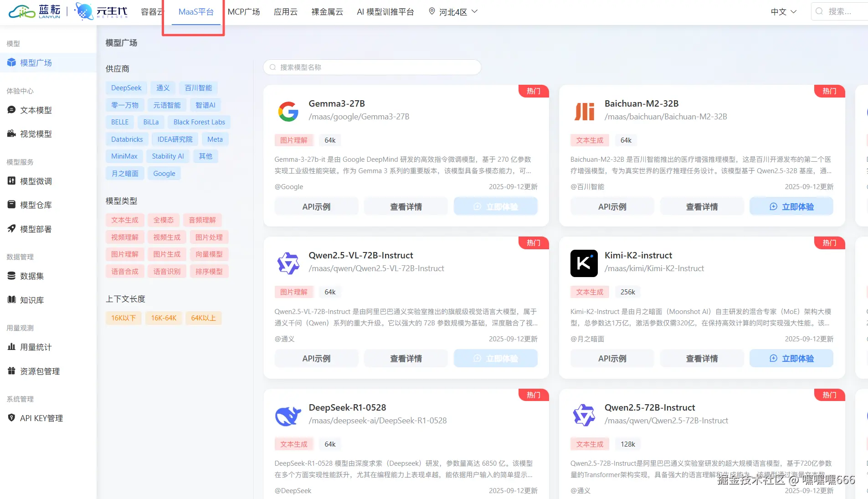
Task: Click API示例 on the Kimi-K2-instruct card
Action: click(612, 358)
